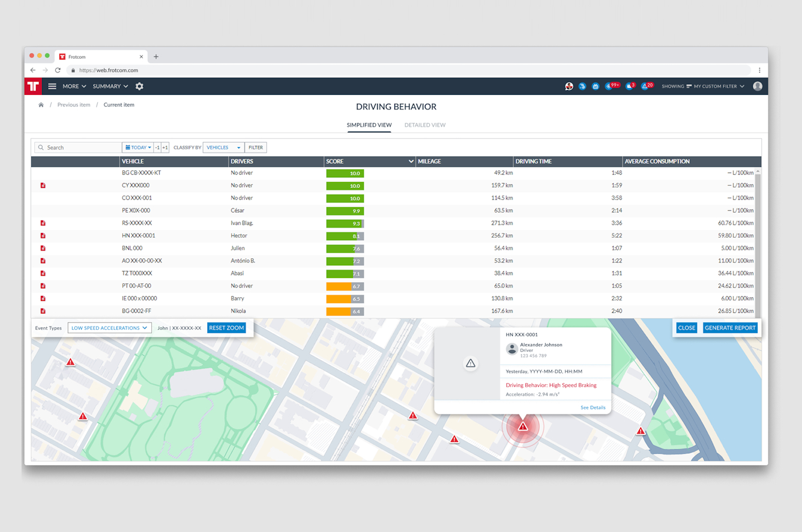Open the report icon for vehicle RS-XXXX-XX
The height and width of the screenshot is (532, 802).
coord(43,223)
